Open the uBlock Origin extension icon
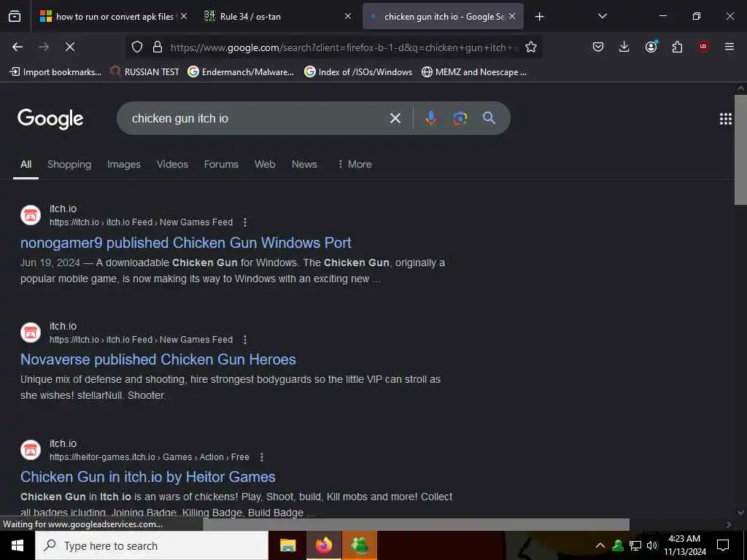The height and width of the screenshot is (560, 747). point(703,47)
